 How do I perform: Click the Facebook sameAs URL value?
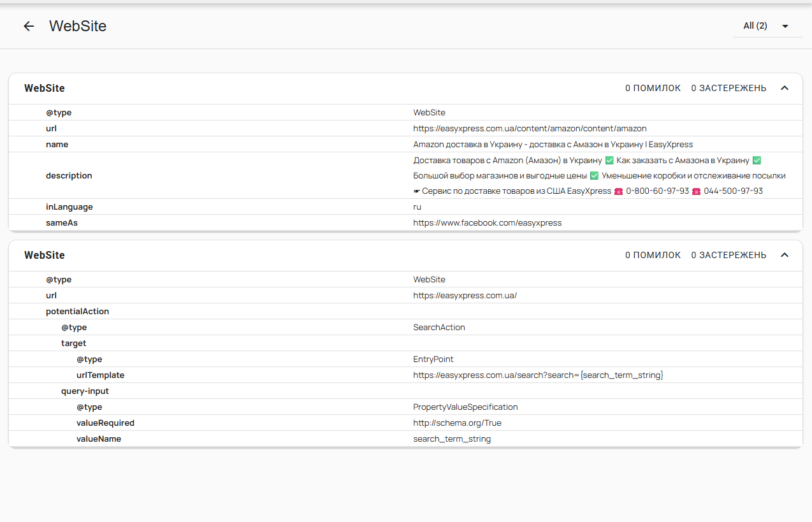tap(487, 223)
